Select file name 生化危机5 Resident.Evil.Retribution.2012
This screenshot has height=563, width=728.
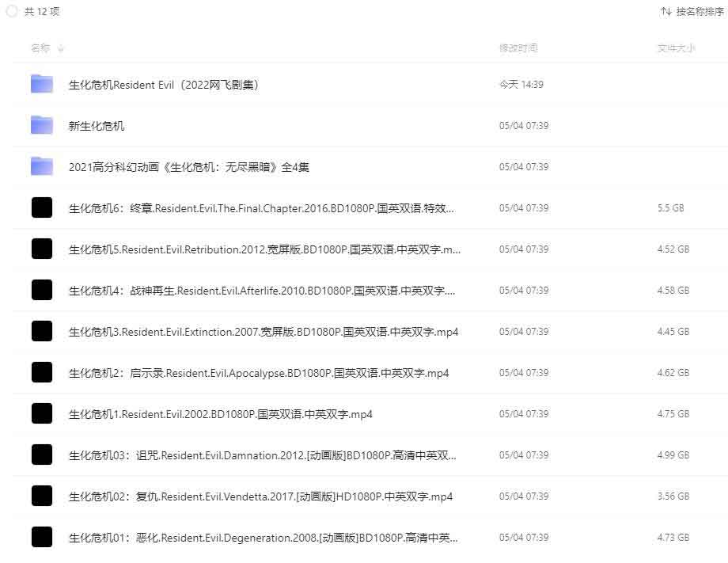point(264,249)
